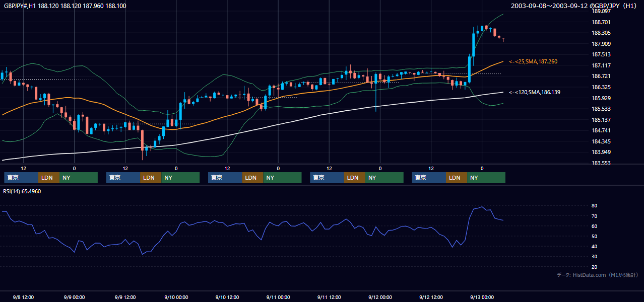Click price axis value 184.741
This screenshot has height=302, width=644.
point(601,130)
